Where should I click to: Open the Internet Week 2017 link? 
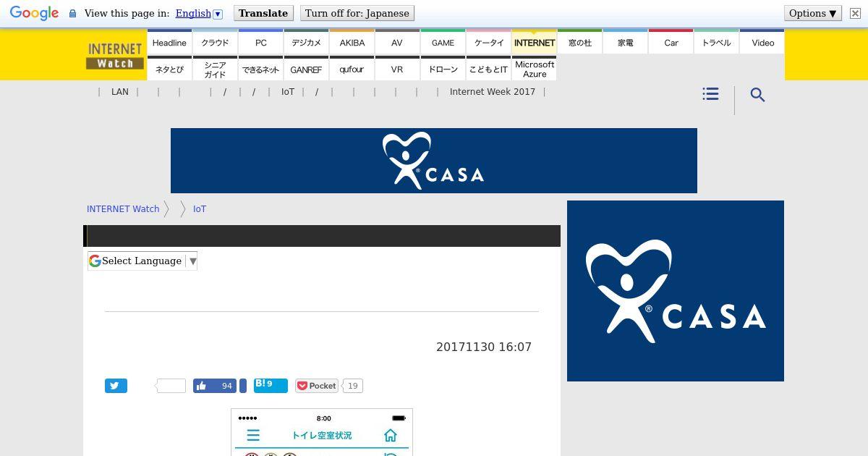tap(493, 92)
